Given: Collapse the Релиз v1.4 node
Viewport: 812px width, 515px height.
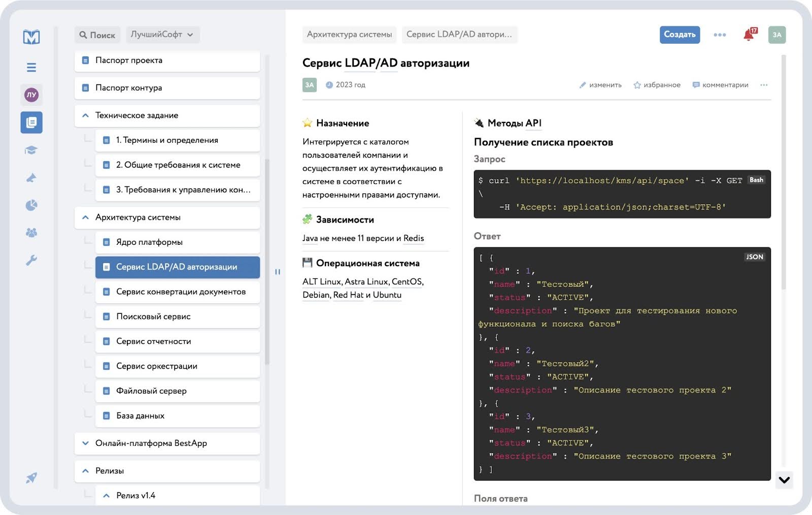Looking at the screenshot, I should pos(106,496).
